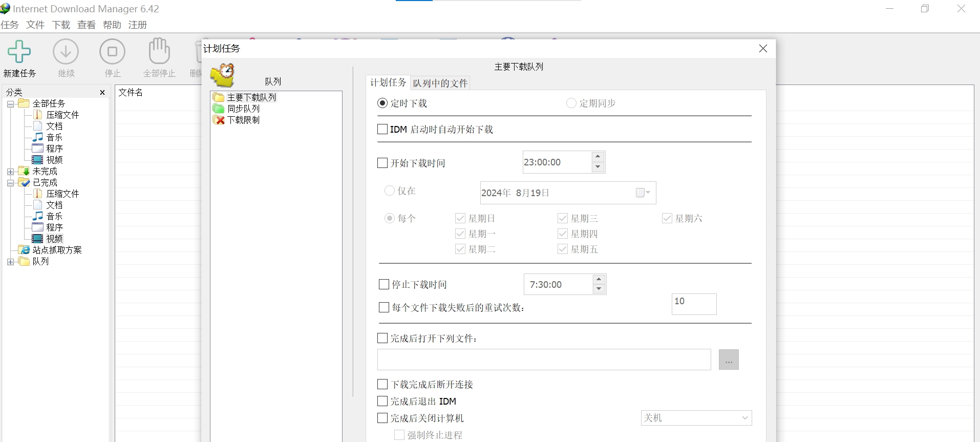Screen dimensions: 980x442
Task: Click the 全部停止 (stop all) hand icon
Action: (x=159, y=52)
